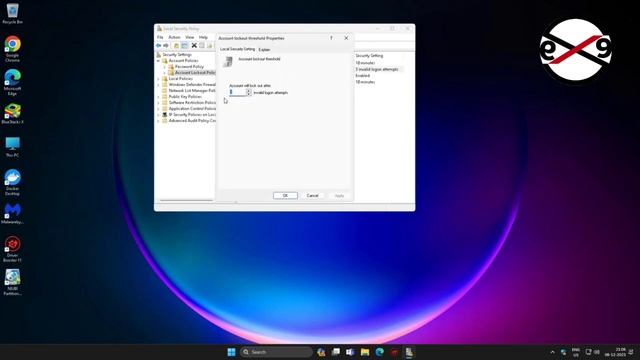The image size is (640, 360).
Task: Click the Forward arrow in Local Security Policy toolbar
Action: [x=166, y=46]
